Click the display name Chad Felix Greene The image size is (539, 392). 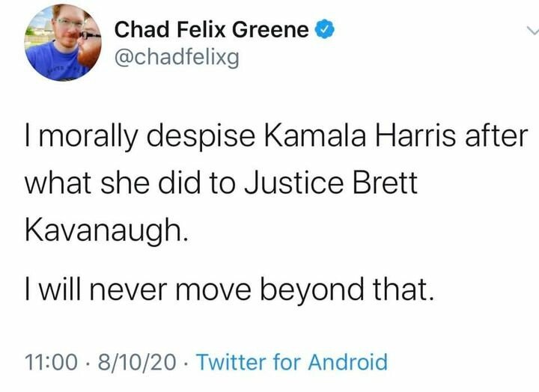pyautogui.click(x=211, y=30)
